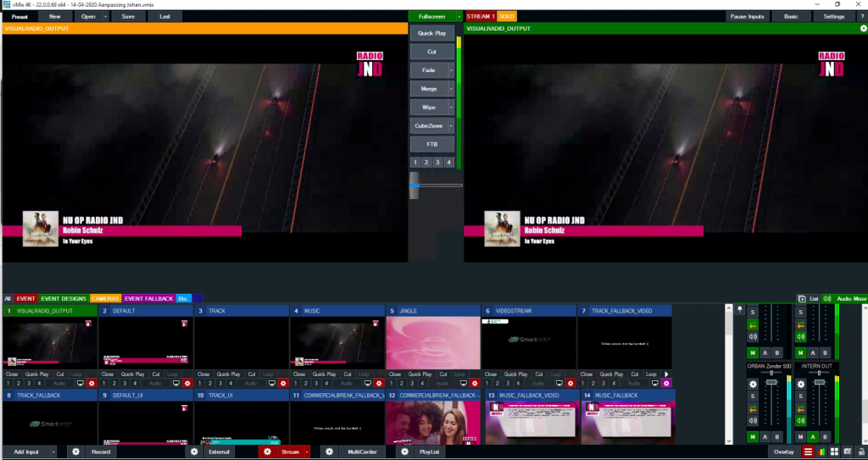
Task: Toggle Loop on TRACK_FALLBACK_VIDEO input
Action: click(651, 374)
